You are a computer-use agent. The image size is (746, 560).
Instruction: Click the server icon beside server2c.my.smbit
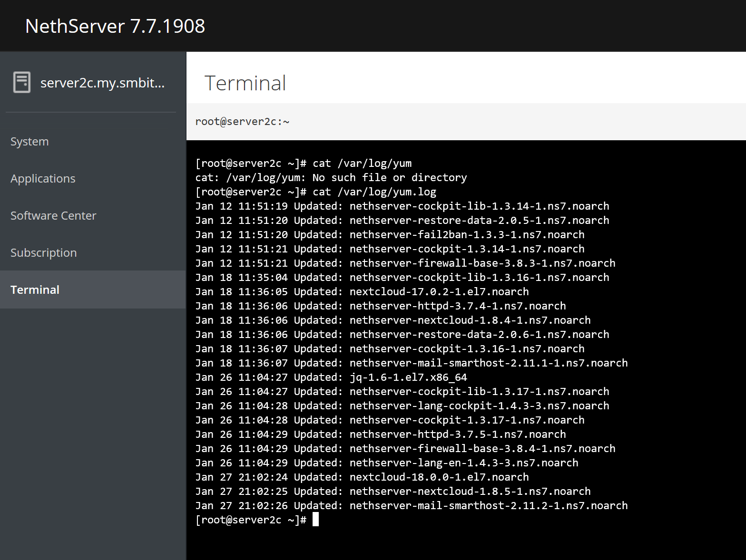coord(22,82)
